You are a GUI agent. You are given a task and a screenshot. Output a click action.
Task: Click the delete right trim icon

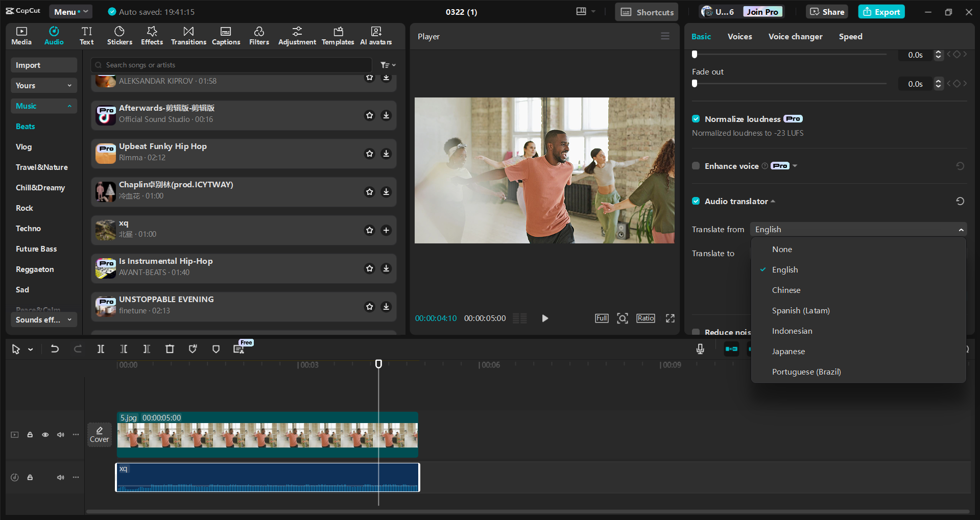147,349
